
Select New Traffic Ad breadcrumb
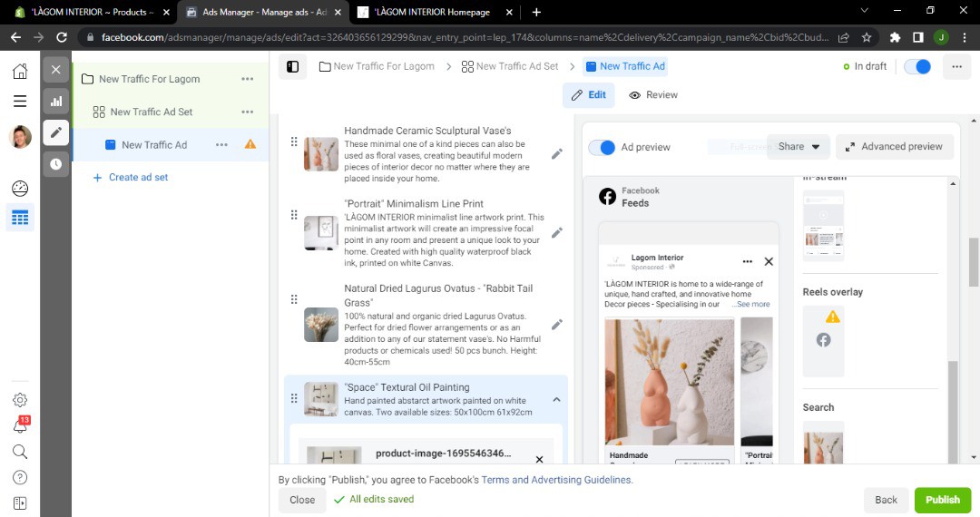[x=625, y=66]
